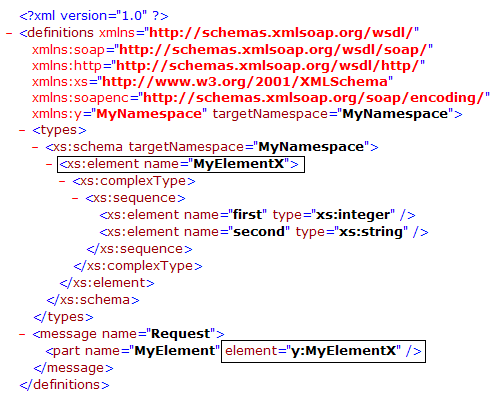
Task: Click the xs:integer type value
Action: coord(353,215)
